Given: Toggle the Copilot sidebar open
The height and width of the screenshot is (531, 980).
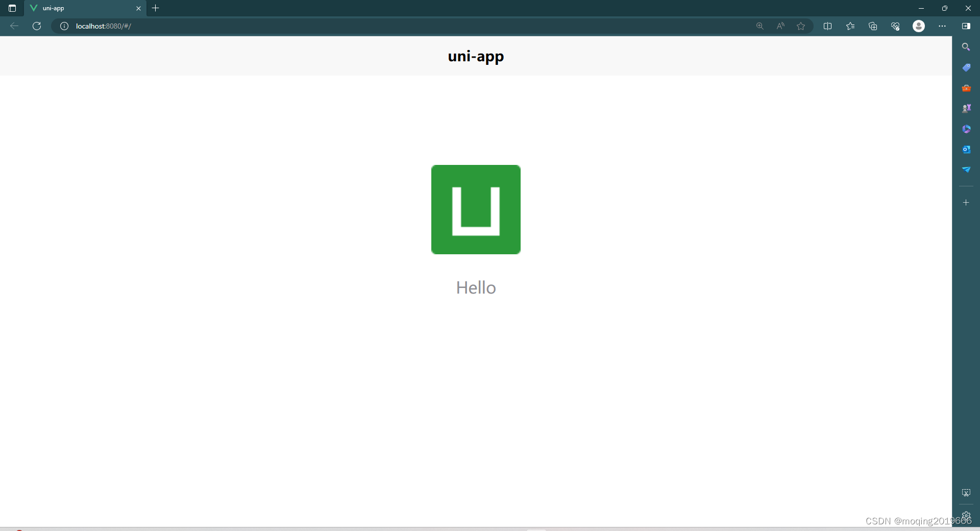Looking at the screenshot, I should coord(966,26).
